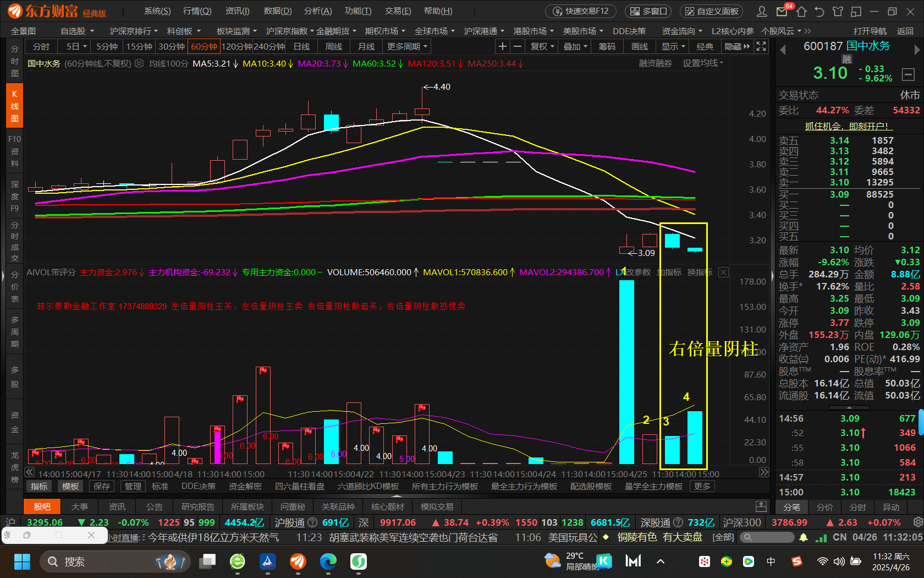Open the 分析(A) menu

point(318,11)
